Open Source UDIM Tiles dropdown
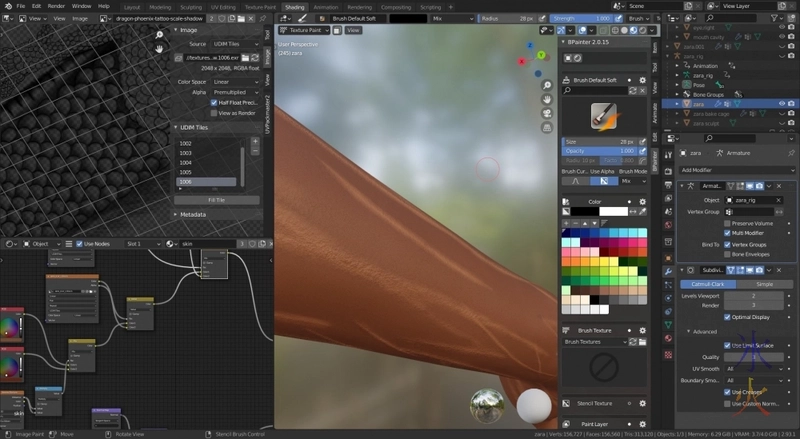 (236, 44)
